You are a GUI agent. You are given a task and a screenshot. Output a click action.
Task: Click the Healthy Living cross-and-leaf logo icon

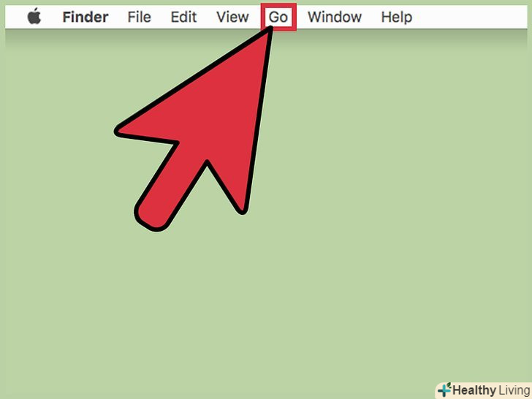coord(444,389)
